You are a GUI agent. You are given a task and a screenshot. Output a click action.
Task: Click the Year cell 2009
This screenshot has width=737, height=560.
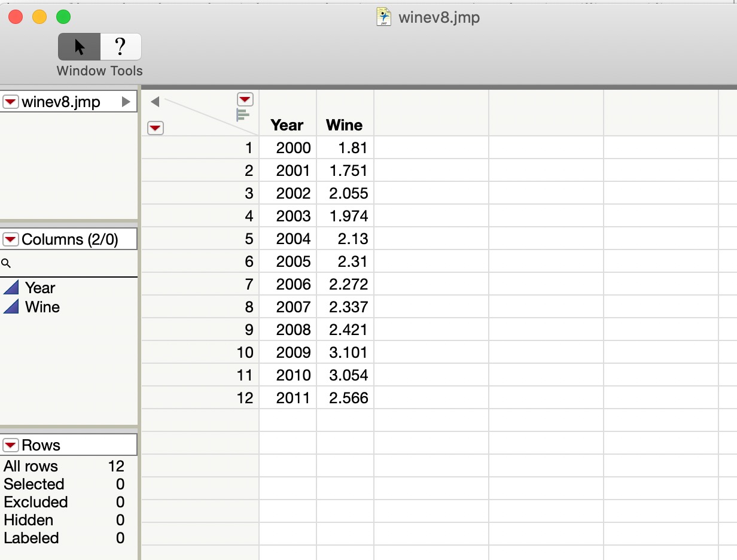tap(288, 352)
